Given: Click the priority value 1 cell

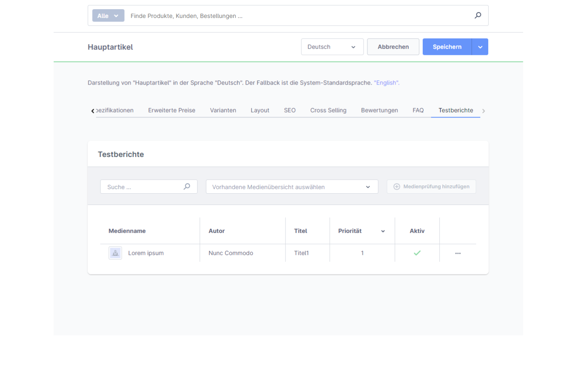Looking at the screenshot, I should pyautogui.click(x=362, y=253).
